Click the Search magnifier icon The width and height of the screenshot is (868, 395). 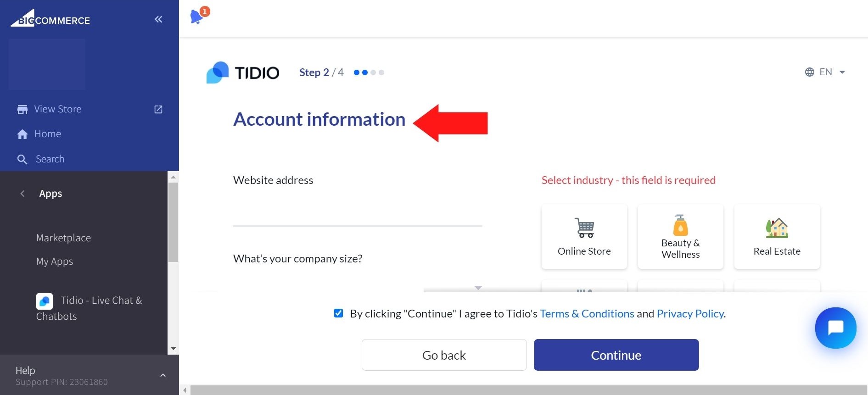(x=22, y=159)
